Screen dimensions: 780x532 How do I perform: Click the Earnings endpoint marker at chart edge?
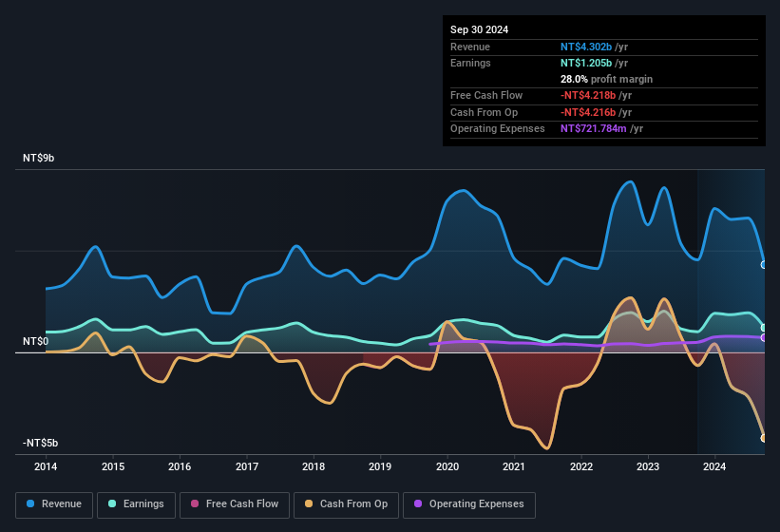[764, 328]
